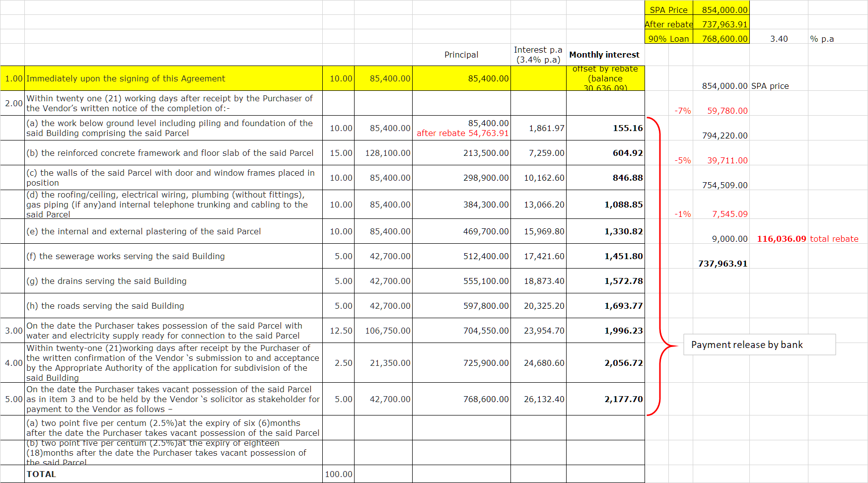The image size is (868, 483).
Task: Click the '(e) the internal and external plastering' description
Action: [x=173, y=231]
